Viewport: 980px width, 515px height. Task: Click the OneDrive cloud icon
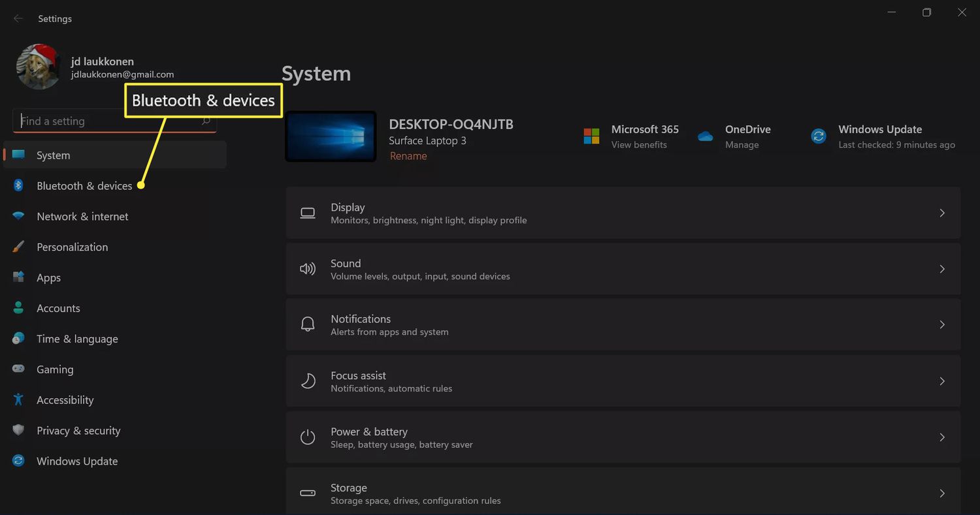click(x=705, y=136)
